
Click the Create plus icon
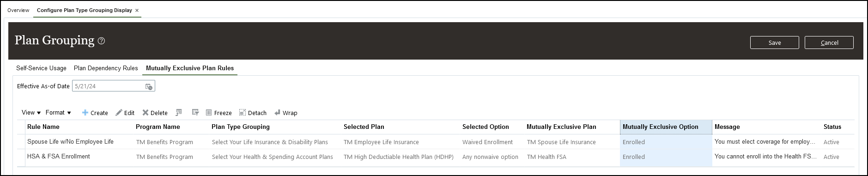pos(85,113)
